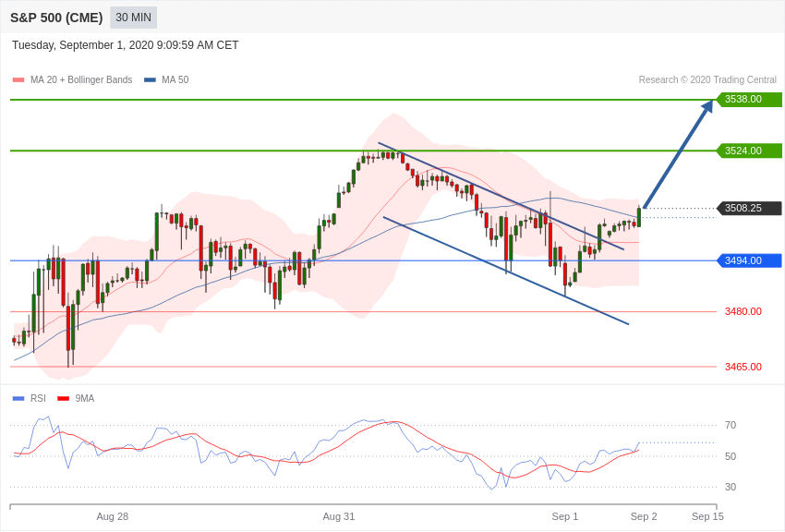Click the 3494.00 pivot price tag
Image resolution: width=785 pixels, height=532 pixels.
pos(749,260)
